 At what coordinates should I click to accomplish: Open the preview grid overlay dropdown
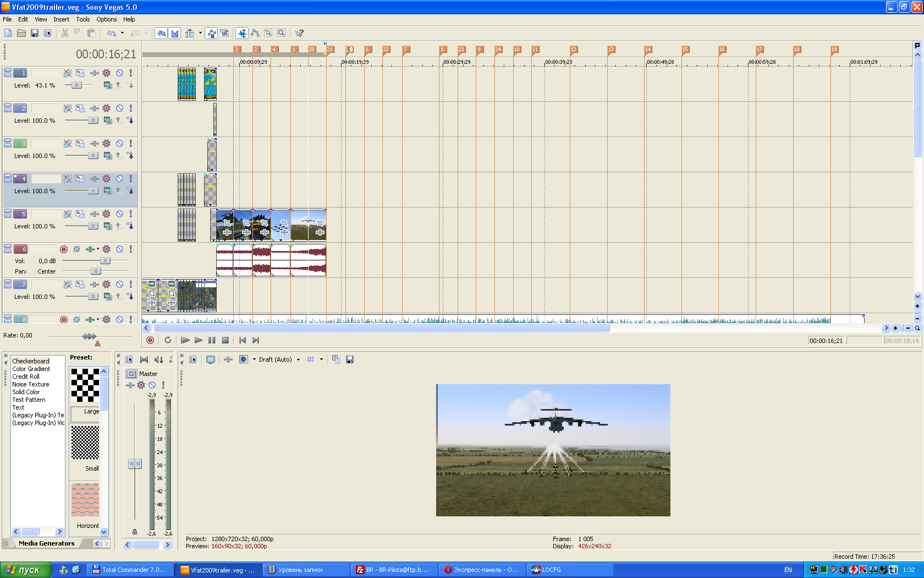pos(321,359)
